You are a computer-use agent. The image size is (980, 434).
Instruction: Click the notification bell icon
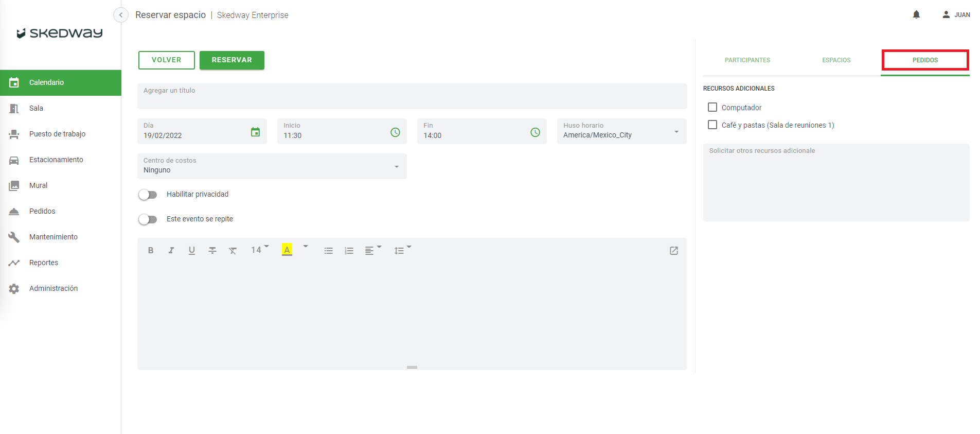pyautogui.click(x=916, y=15)
